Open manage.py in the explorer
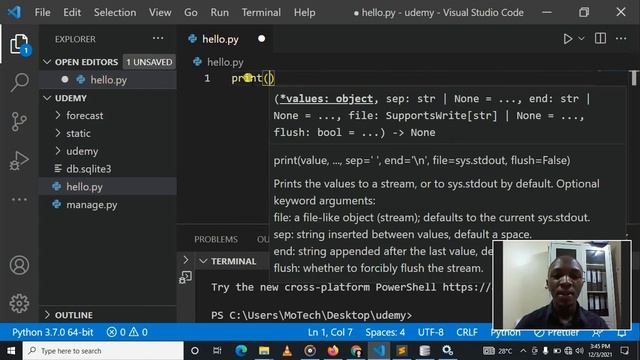 click(x=108, y=204)
